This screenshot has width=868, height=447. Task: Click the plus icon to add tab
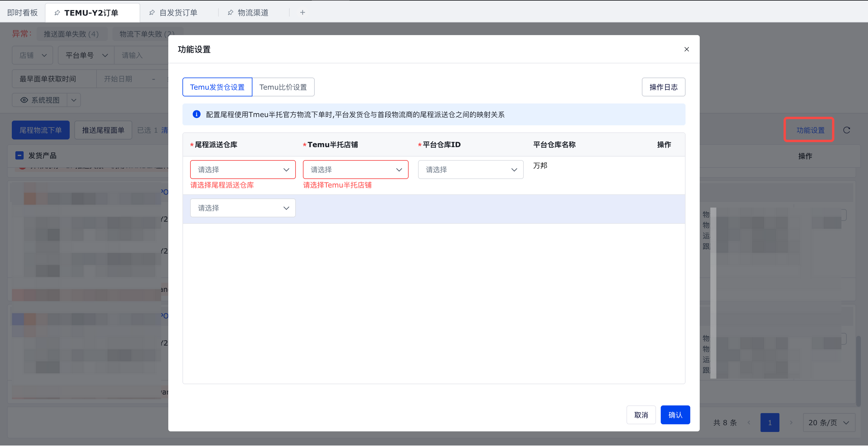tap(302, 12)
